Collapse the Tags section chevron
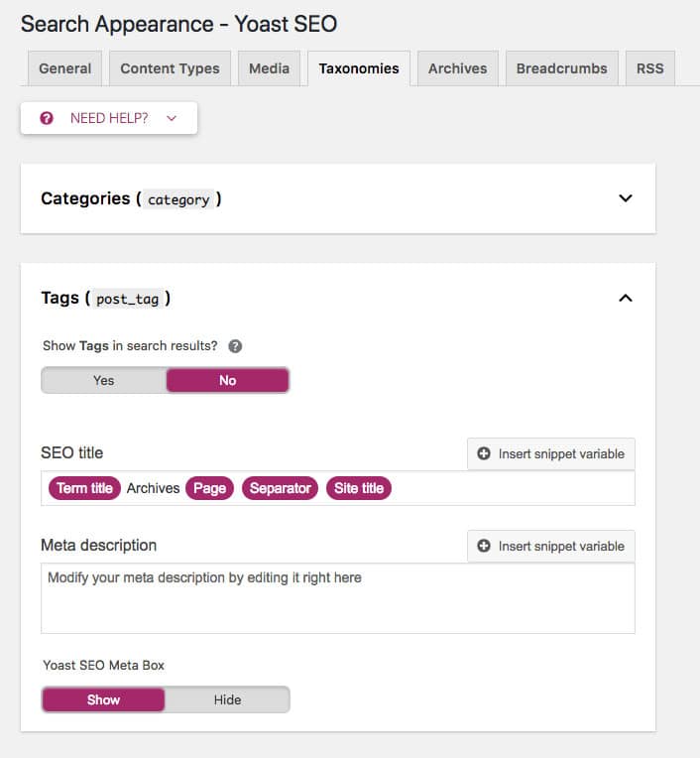 pos(626,298)
